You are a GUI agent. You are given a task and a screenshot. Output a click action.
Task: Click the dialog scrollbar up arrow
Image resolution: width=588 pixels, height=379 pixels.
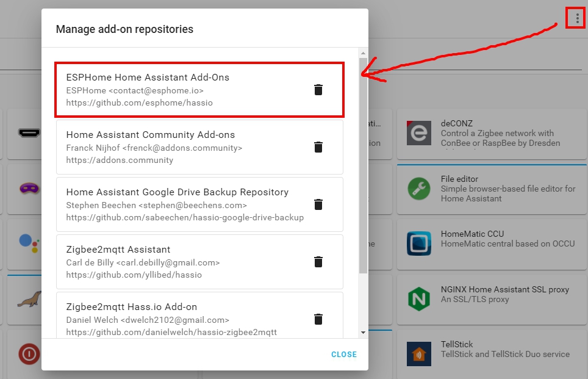pos(363,53)
